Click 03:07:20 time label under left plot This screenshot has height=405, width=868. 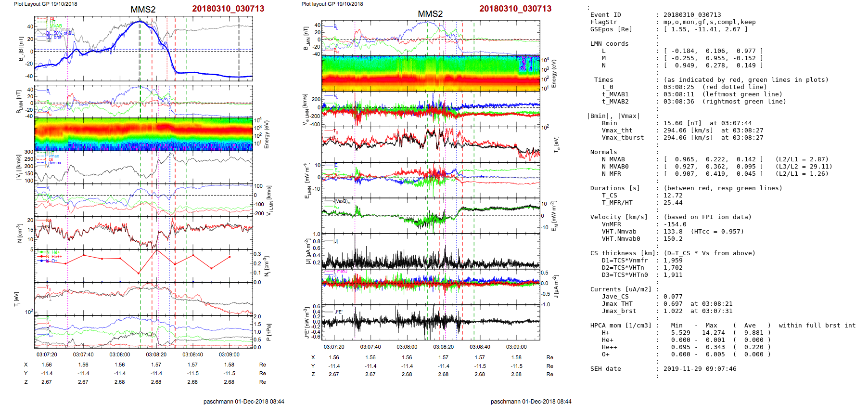pyautogui.click(x=47, y=354)
